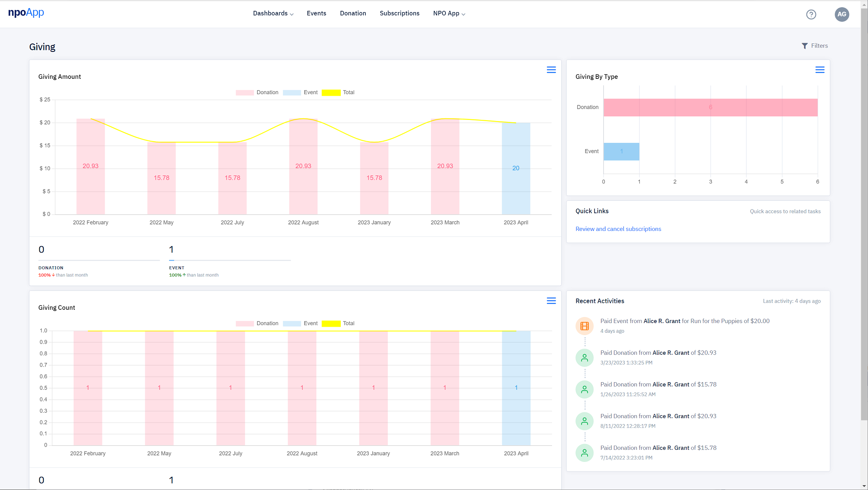Click the scrollbar down arrow
This screenshot has width=868, height=490.
[864, 486]
